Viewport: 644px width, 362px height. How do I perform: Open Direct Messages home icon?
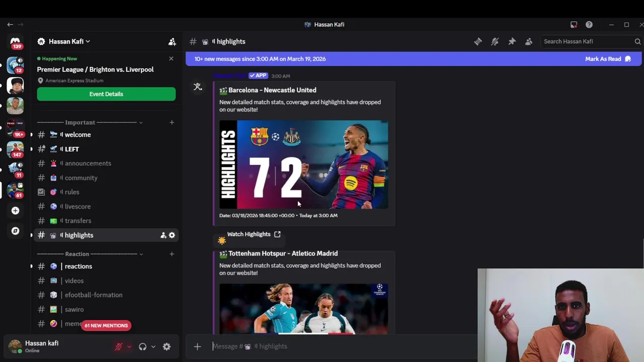[15, 42]
